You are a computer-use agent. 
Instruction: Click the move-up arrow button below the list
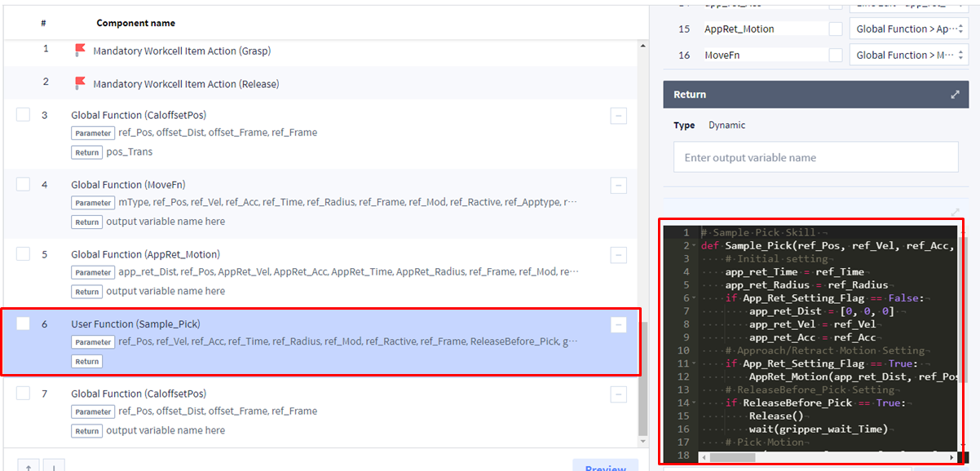29,467
